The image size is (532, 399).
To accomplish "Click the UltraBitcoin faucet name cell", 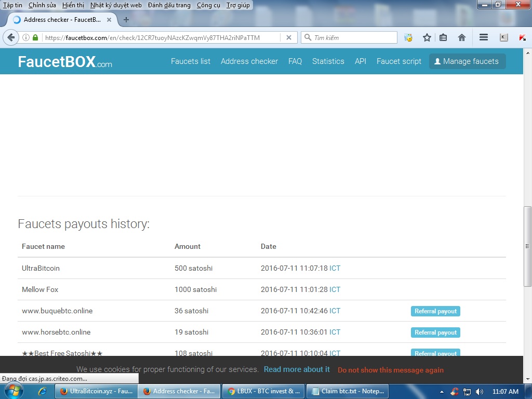I will coord(41,269).
